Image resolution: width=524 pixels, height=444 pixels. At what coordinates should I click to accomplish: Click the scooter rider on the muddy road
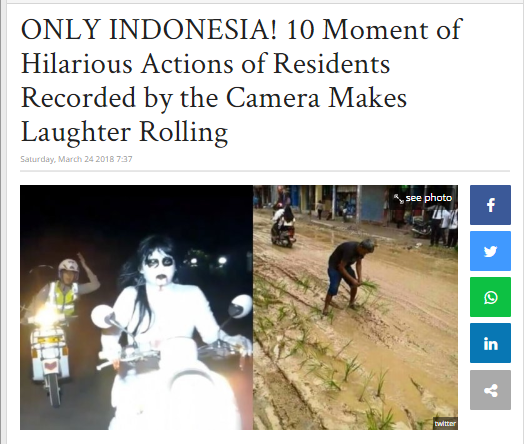tap(283, 224)
